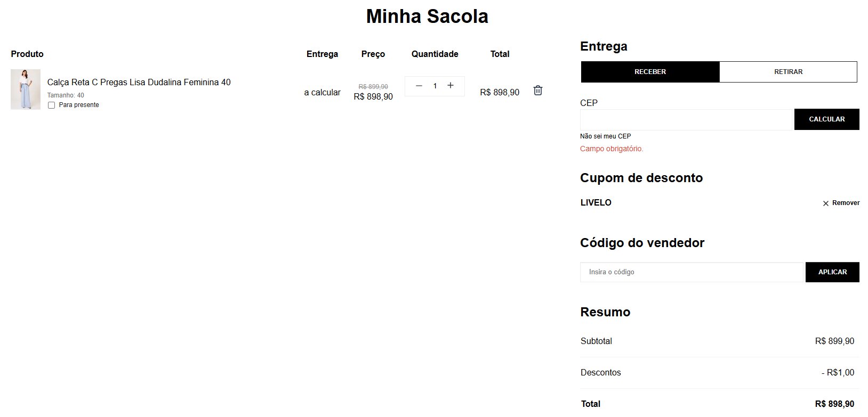Click the CALCULAR button

(x=826, y=119)
